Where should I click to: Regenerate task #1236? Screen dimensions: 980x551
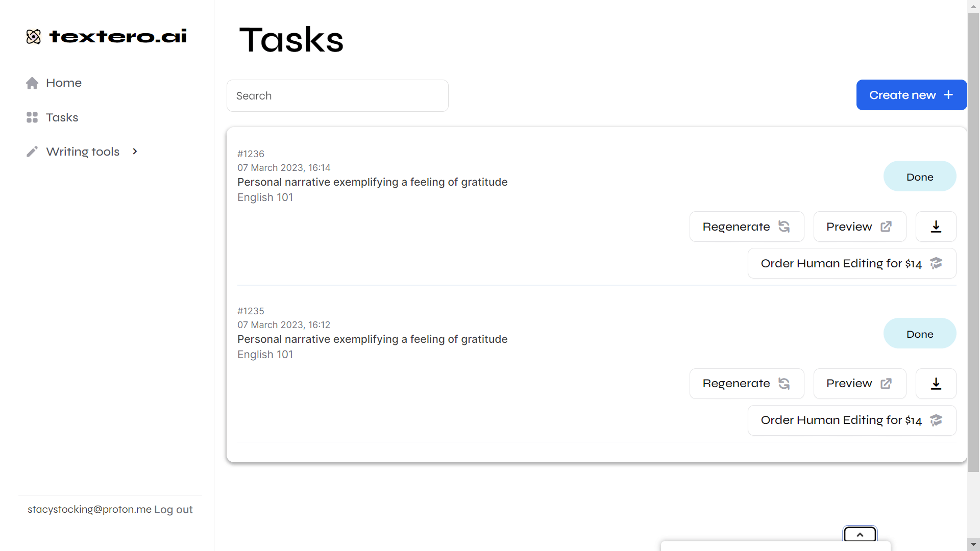[x=746, y=227]
